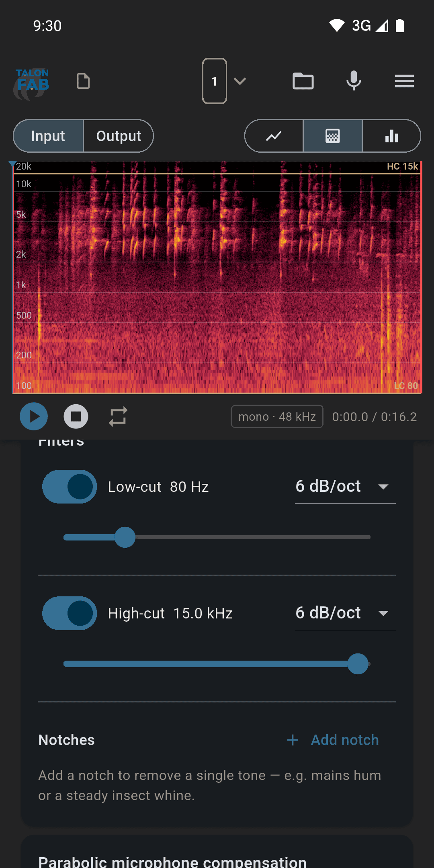Show the waveform line view
Image resolution: width=434 pixels, height=868 pixels.
tap(274, 136)
